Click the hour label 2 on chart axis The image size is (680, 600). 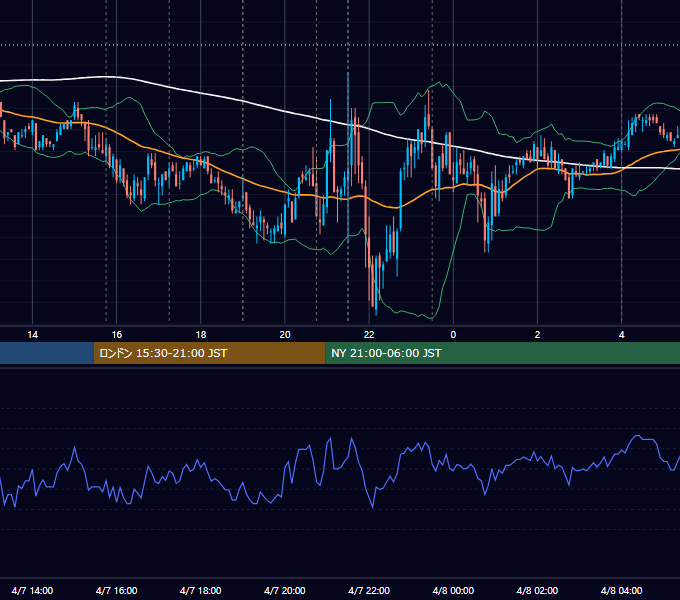pyautogui.click(x=537, y=335)
